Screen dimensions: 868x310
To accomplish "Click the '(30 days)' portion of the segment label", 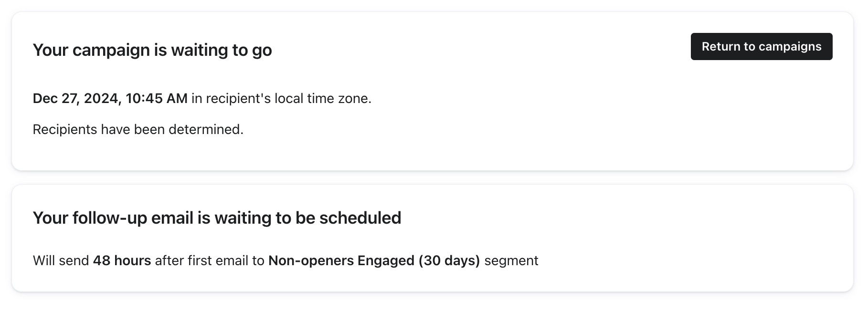I will click(449, 260).
